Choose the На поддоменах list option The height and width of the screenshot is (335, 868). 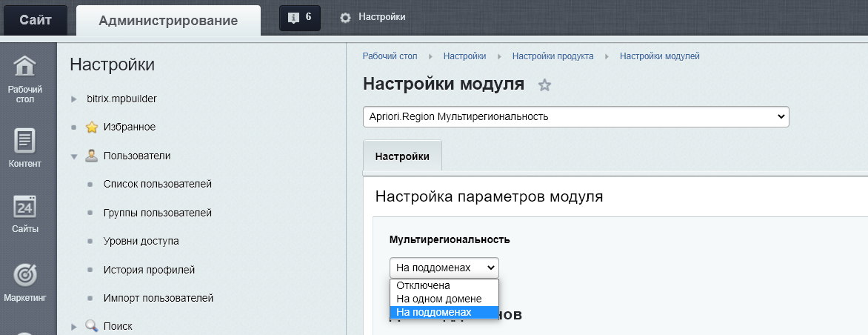444,312
